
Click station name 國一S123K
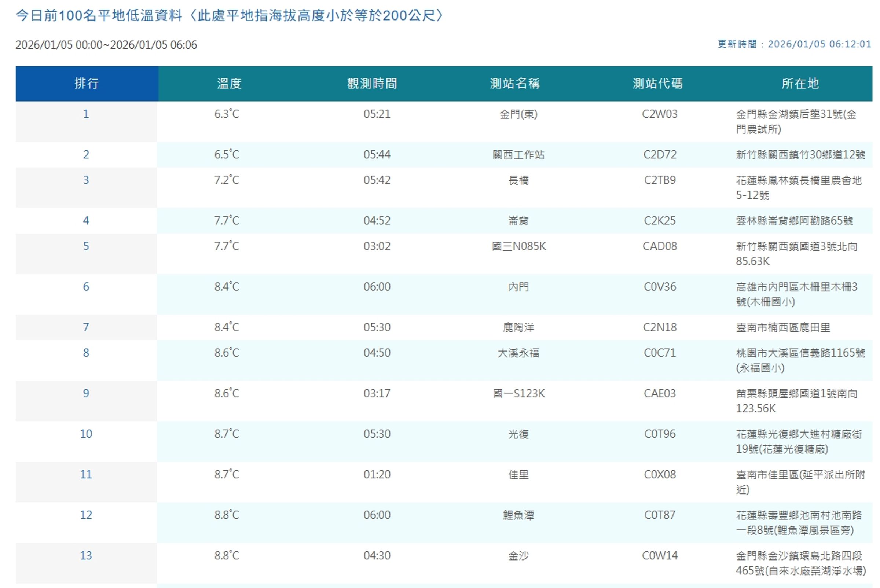click(519, 393)
